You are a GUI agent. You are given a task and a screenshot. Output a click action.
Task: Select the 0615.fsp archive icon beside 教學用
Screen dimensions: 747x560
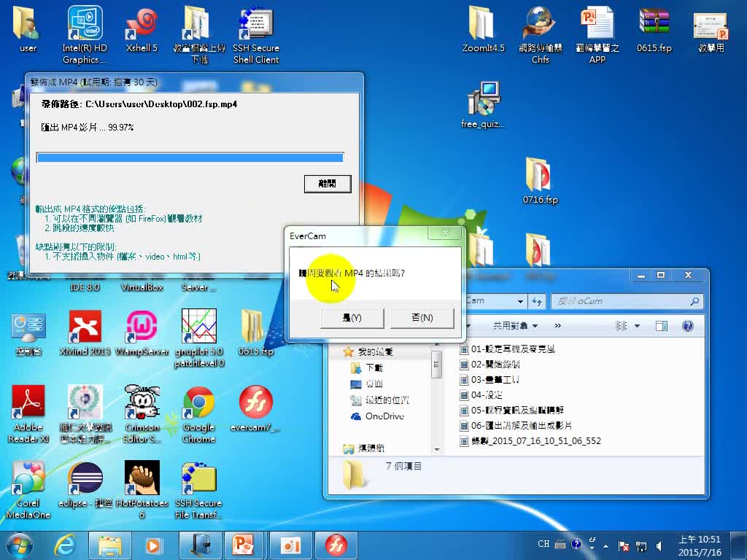(654, 30)
